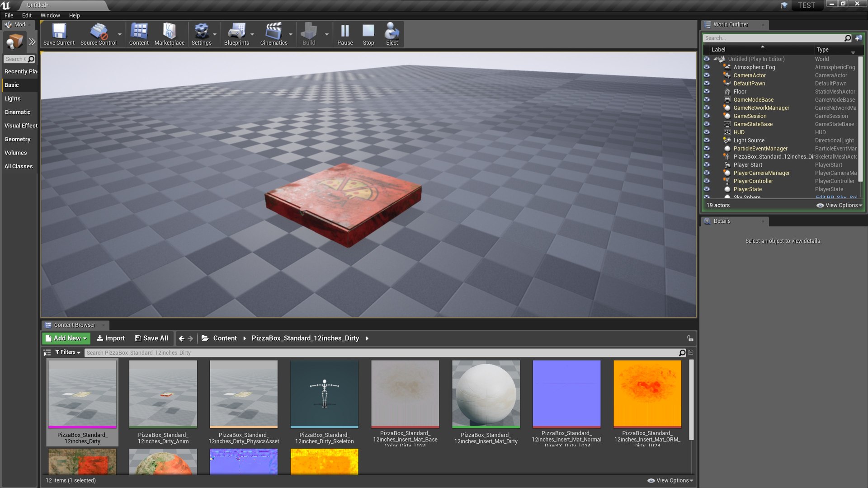Viewport: 868px width, 488px height.
Task: Open the Cinematics dropdown arrow
Action: 291,34
